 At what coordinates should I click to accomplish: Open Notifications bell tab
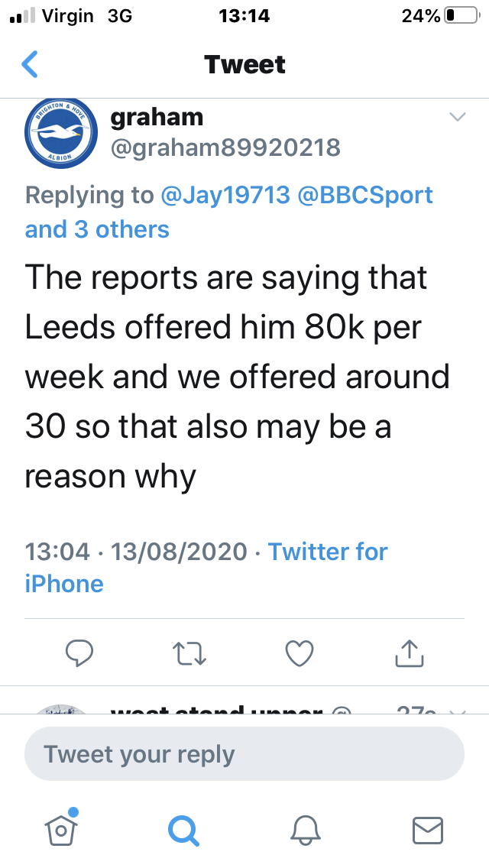[x=306, y=831]
